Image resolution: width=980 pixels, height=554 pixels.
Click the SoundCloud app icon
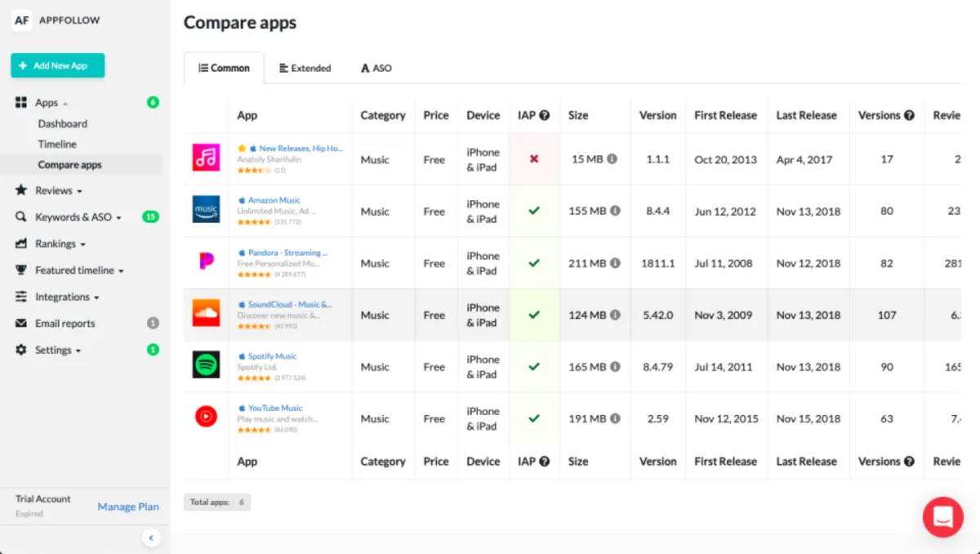206,313
